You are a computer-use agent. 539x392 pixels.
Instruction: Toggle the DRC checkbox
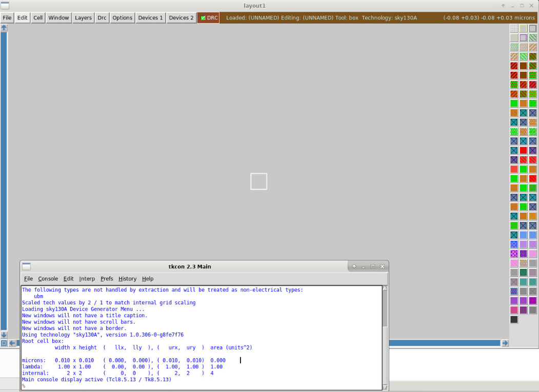203,18
